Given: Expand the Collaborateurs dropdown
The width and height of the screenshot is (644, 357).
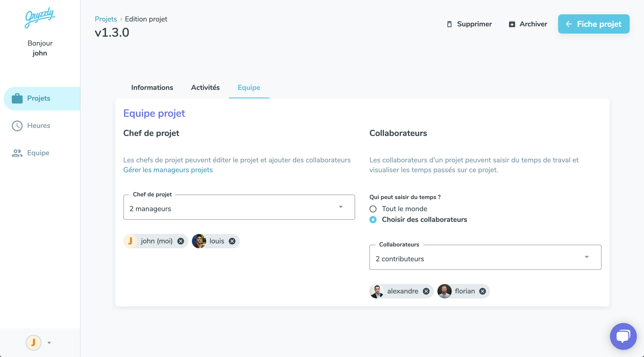Looking at the screenshot, I should tap(485, 257).
